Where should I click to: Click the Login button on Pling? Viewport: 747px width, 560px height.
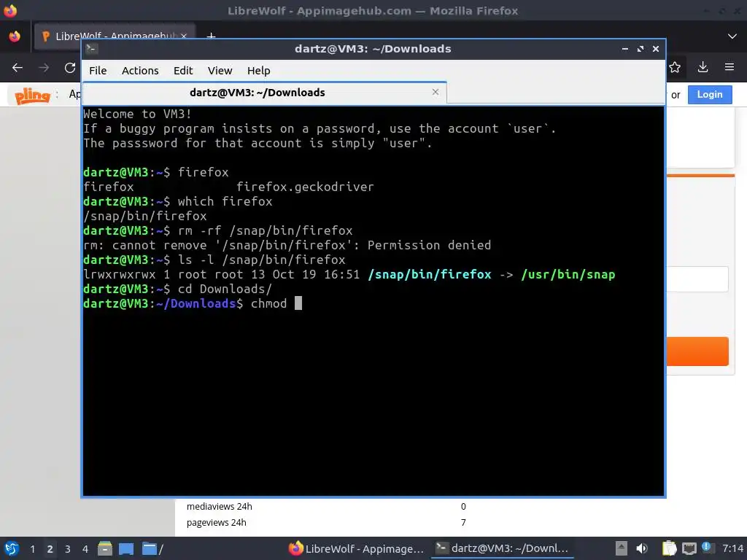709,94
